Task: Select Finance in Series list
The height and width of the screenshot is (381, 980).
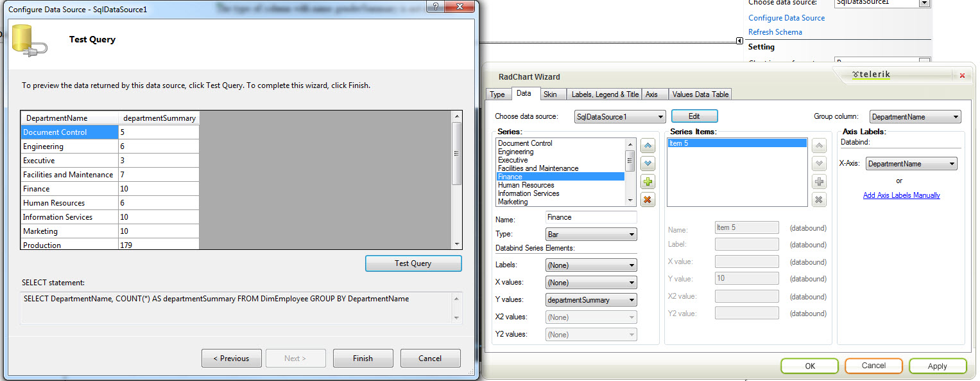Action: (x=560, y=177)
